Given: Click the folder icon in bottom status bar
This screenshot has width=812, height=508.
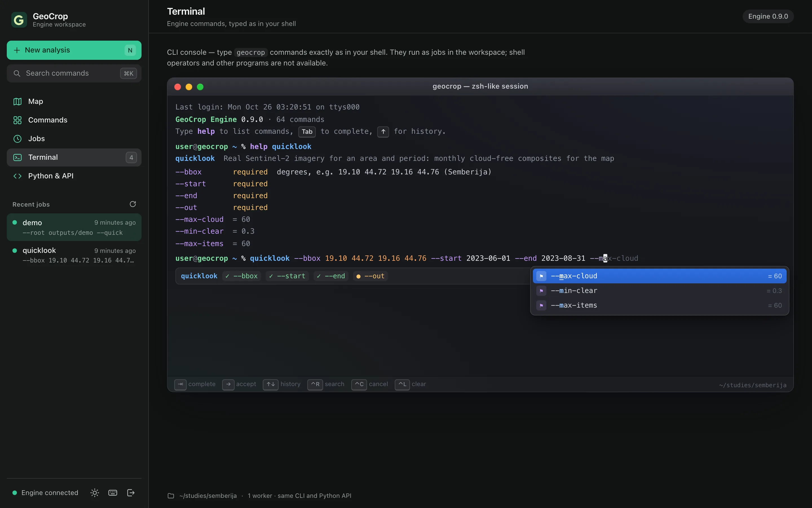Looking at the screenshot, I should tap(171, 496).
